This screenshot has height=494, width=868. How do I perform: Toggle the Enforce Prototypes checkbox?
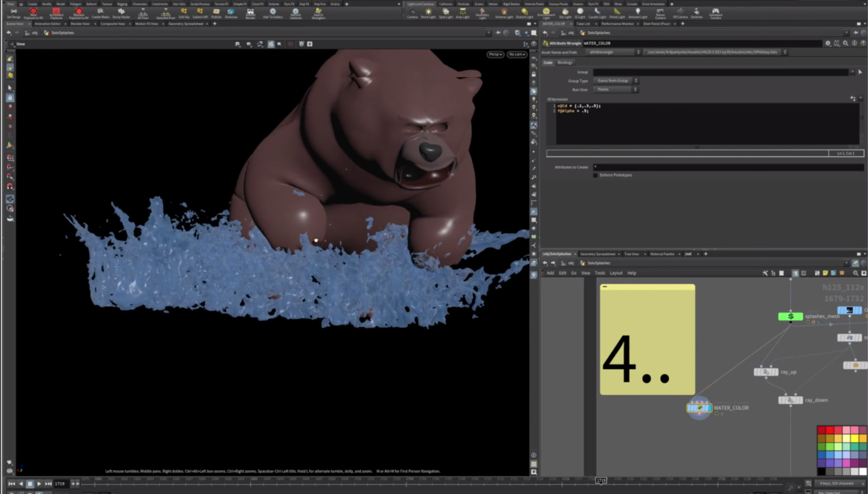595,175
